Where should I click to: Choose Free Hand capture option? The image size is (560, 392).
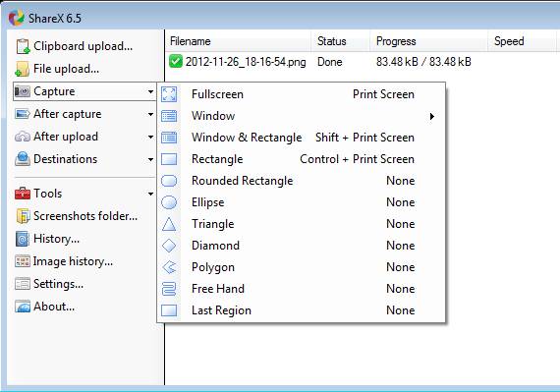[x=301, y=289]
